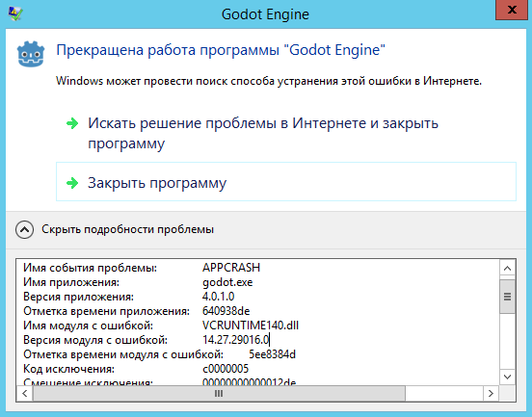Click the 'VCRUNTIME140.dll' module name

pos(251,326)
